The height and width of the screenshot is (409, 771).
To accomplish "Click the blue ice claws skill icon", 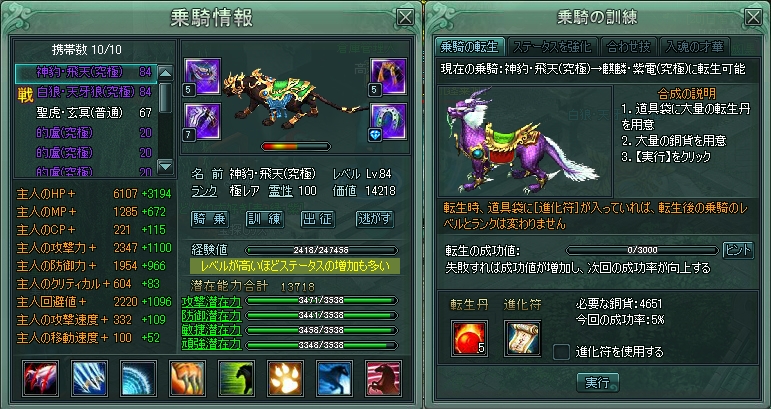I will (89, 378).
